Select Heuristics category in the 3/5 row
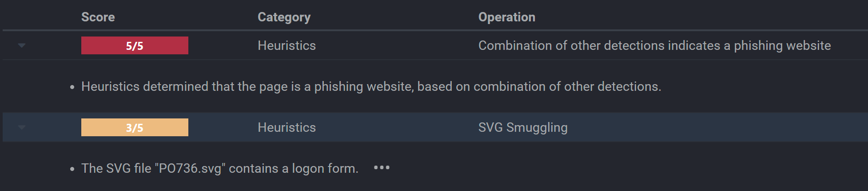Image resolution: width=868 pixels, height=191 pixels. click(x=287, y=127)
